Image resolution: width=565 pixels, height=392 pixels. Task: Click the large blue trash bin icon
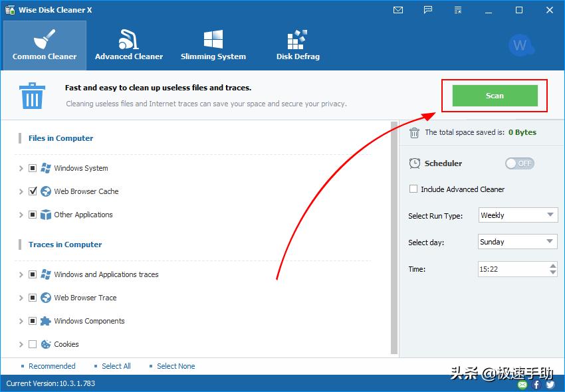coord(31,96)
